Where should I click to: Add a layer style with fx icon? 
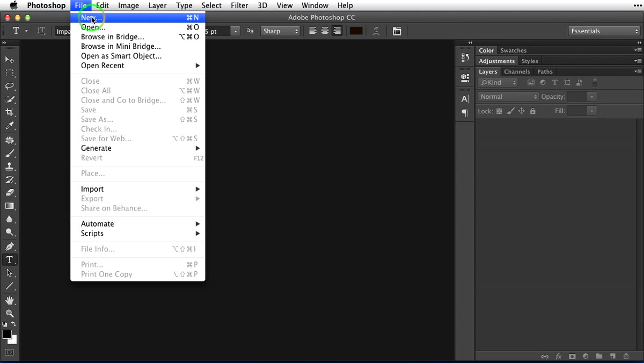[559, 357]
